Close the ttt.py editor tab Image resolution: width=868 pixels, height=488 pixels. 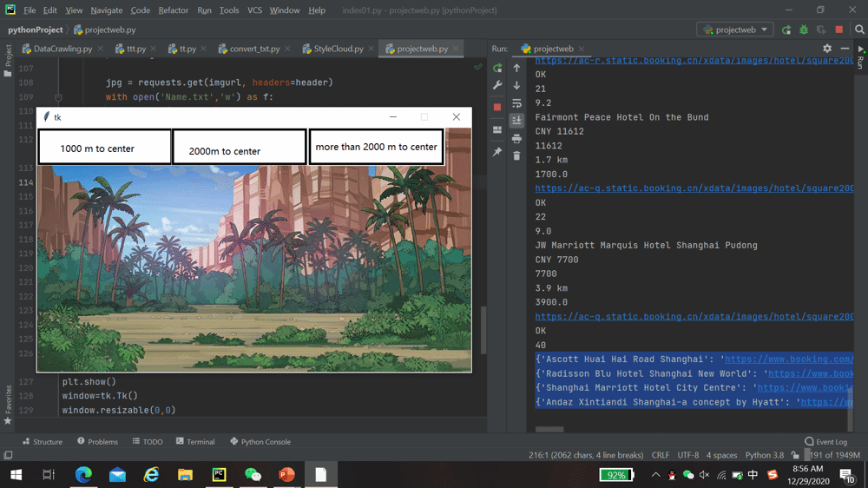coord(154,49)
